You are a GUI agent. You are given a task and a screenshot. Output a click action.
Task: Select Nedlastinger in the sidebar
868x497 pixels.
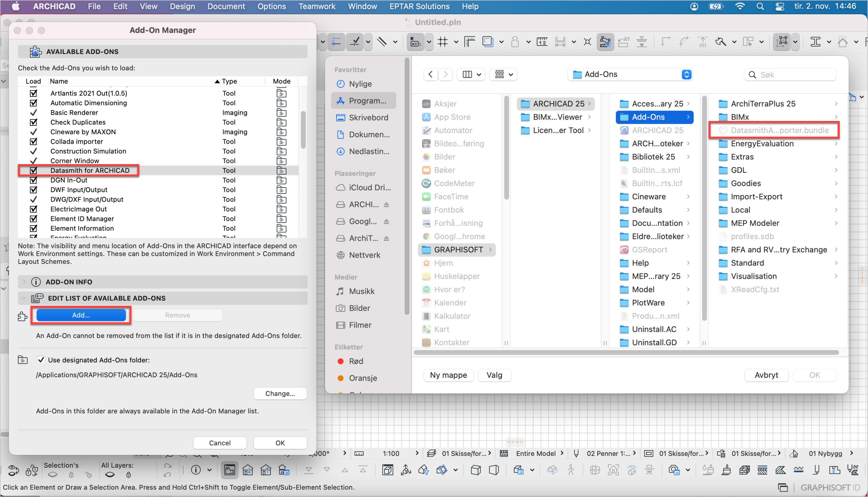coord(369,151)
